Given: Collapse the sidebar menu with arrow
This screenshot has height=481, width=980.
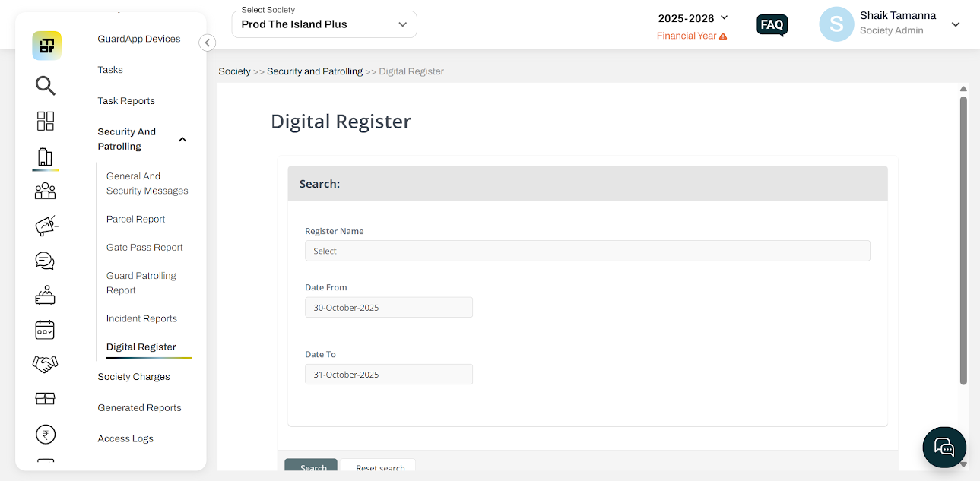Looking at the screenshot, I should [208, 43].
